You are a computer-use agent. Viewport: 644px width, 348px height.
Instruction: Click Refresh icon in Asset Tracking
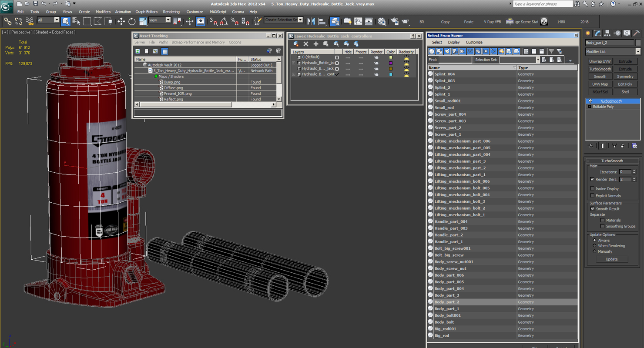pyautogui.click(x=138, y=51)
